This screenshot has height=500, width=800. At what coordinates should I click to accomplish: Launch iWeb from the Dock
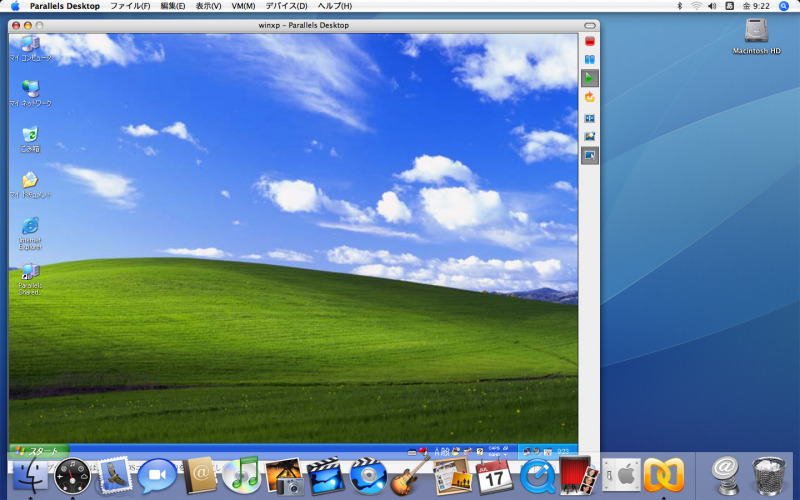[452, 476]
